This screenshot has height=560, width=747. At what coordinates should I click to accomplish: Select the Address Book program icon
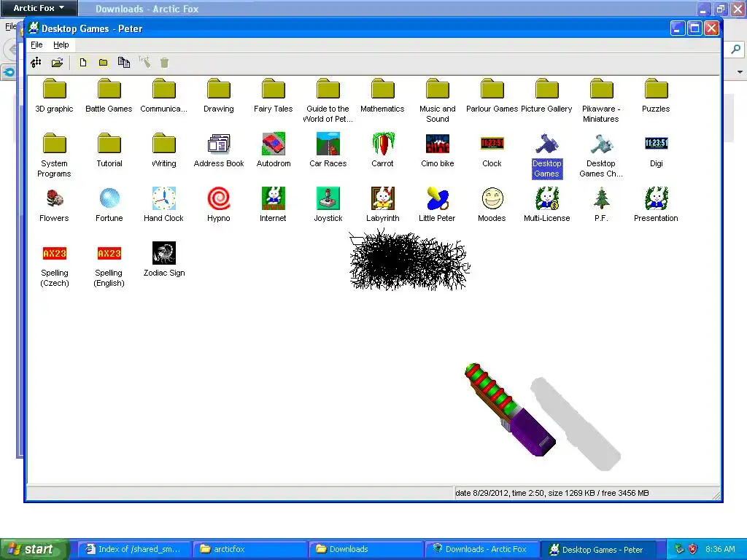tap(219, 144)
